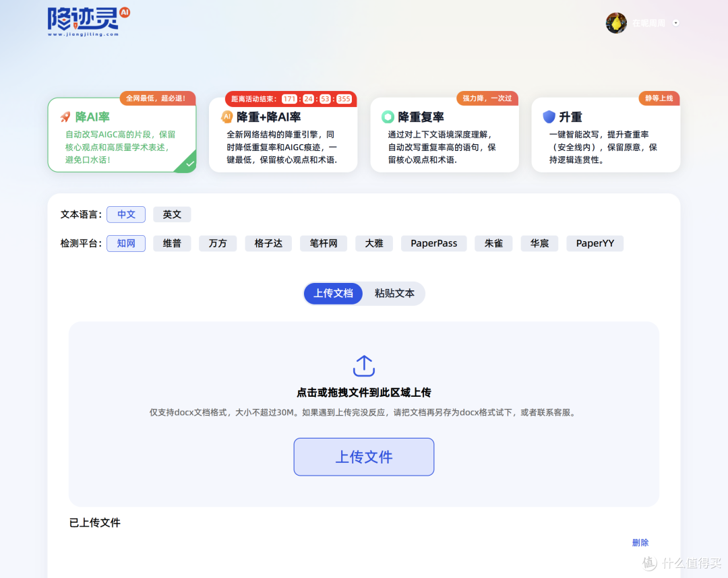
Task: Select 维普 detection platform
Action: [172, 243]
